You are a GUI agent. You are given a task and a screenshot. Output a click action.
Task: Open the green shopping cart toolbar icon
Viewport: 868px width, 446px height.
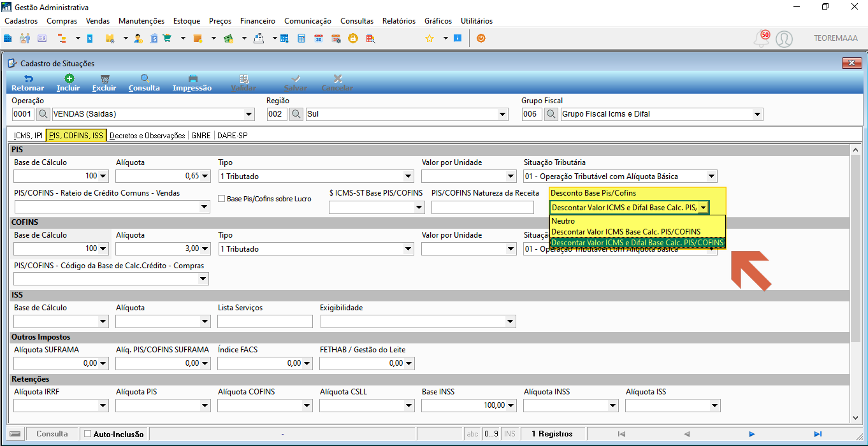pos(167,38)
